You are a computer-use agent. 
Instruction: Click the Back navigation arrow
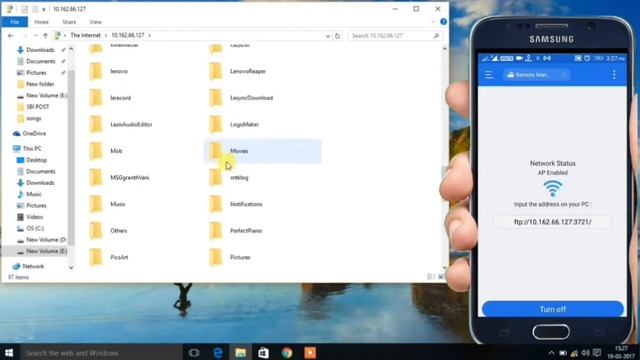11,36
